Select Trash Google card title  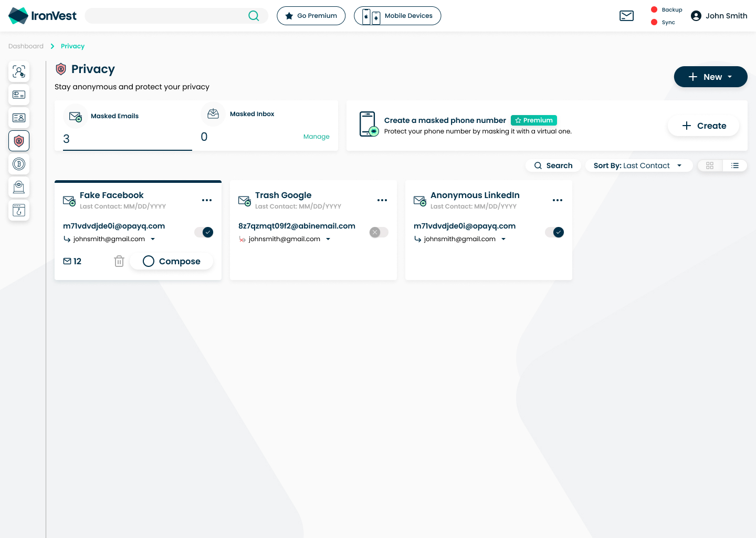coord(283,195)
